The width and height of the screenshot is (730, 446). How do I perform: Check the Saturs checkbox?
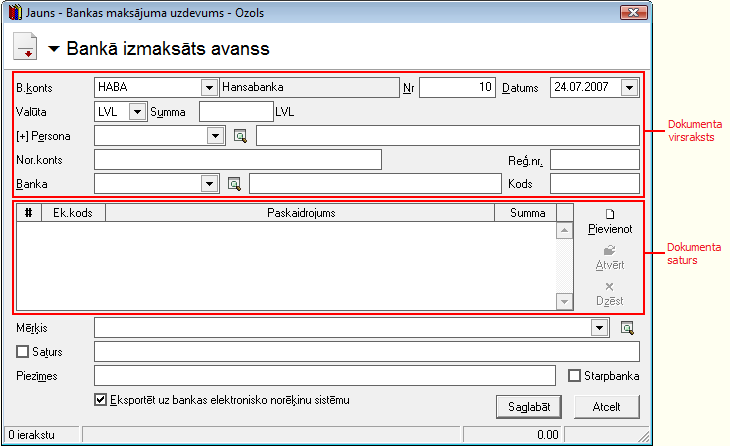click(x=22, y=351)
